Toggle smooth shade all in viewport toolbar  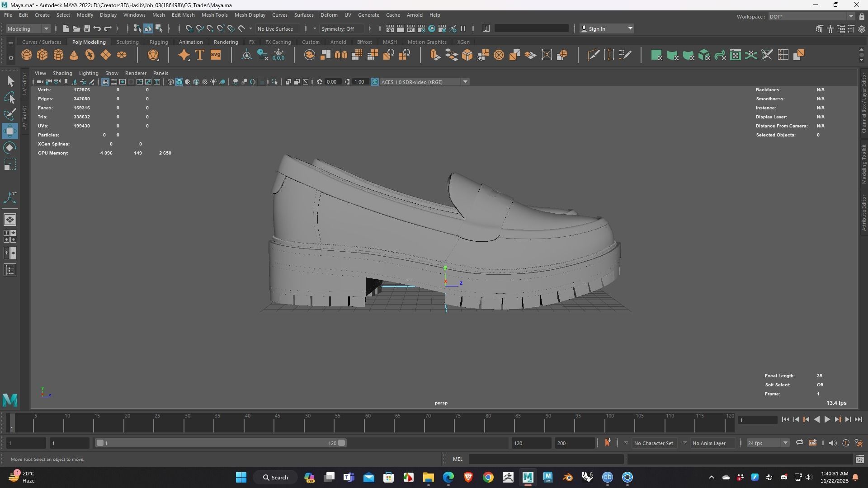179,82
